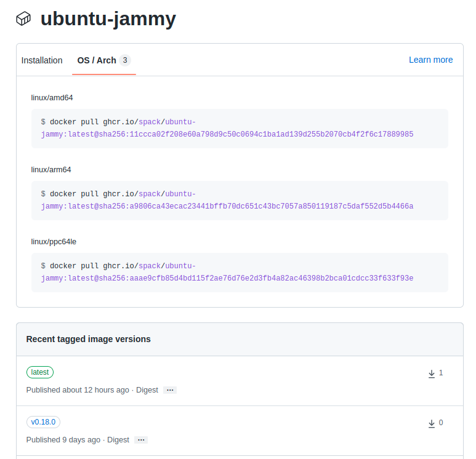Click the download count 0 for v0.18.0

click(x=441, y=423)
